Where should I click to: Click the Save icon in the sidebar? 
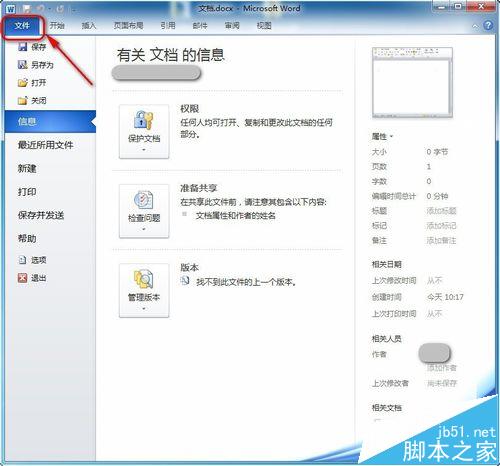[23, 47]
